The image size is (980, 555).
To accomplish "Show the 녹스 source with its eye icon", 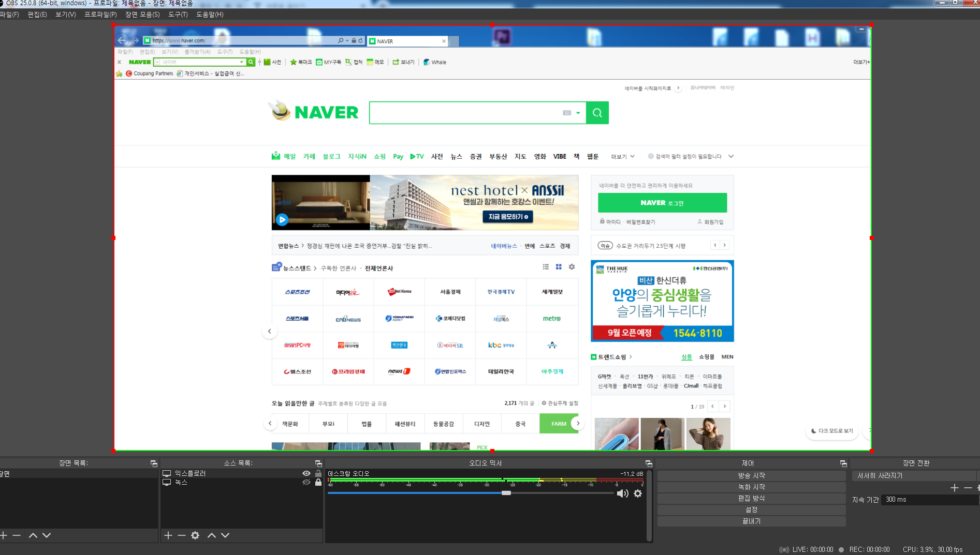I will [x=306, y=482].
